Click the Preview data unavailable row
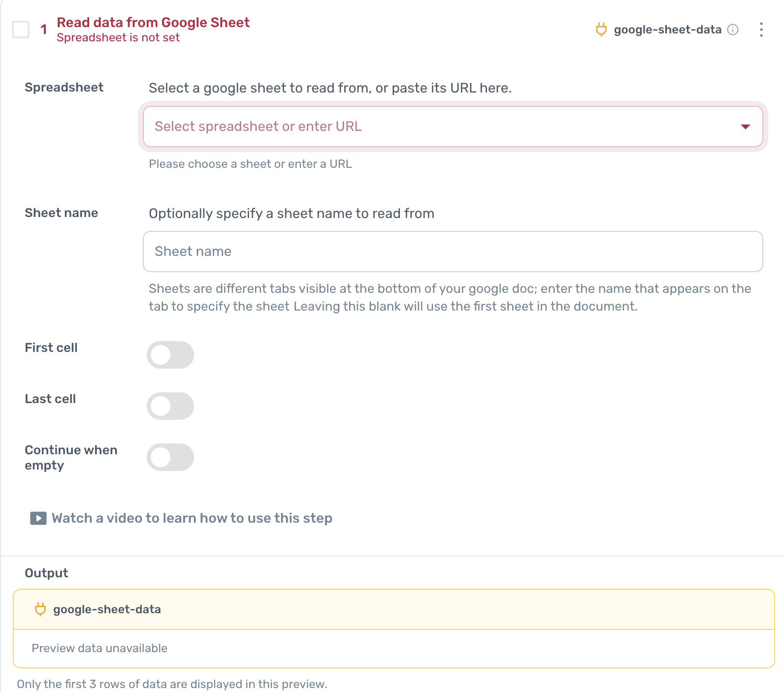784x692 pixels. click(x=99, y=648)
